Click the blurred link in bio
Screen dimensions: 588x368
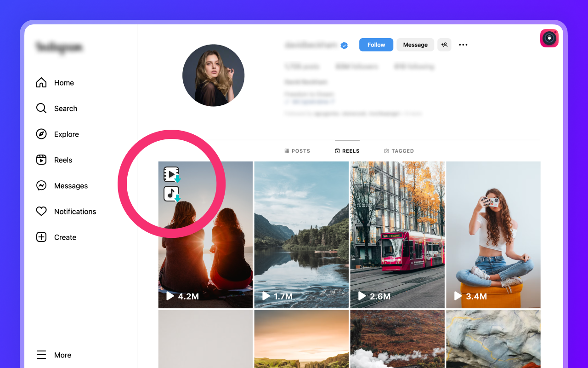coord(310,101)
